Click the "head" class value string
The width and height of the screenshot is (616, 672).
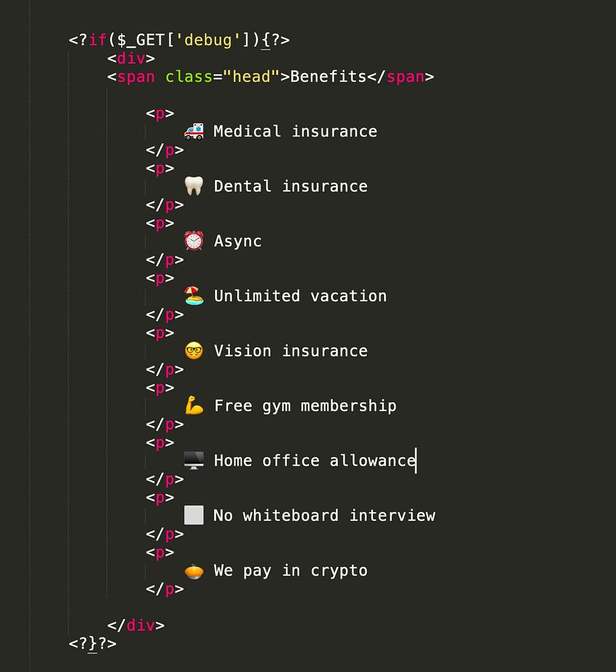[251, 77]
